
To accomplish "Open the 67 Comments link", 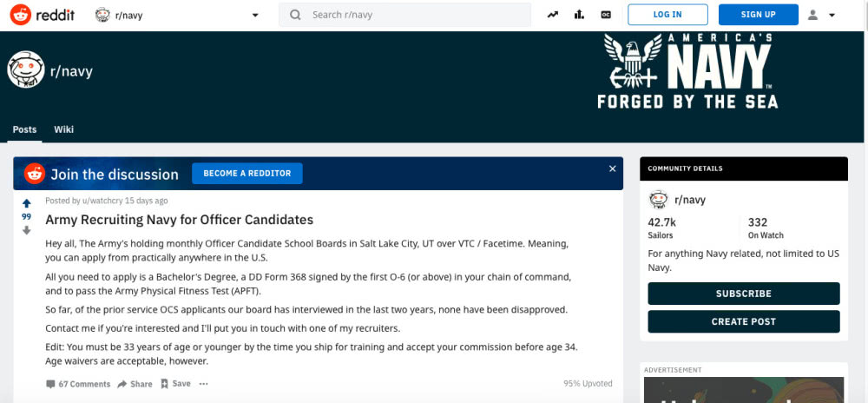I will click(78, 384).
